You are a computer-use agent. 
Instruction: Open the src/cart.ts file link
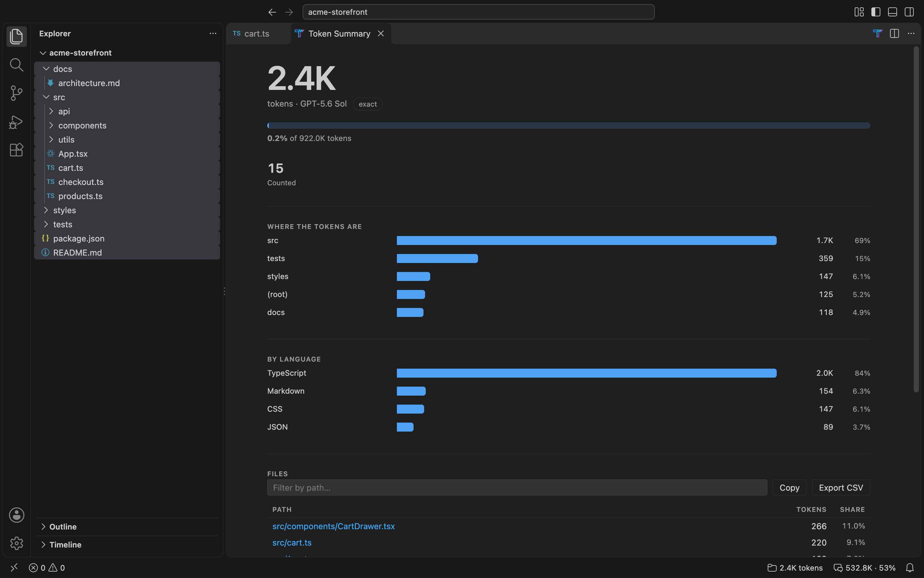(292, 542)
